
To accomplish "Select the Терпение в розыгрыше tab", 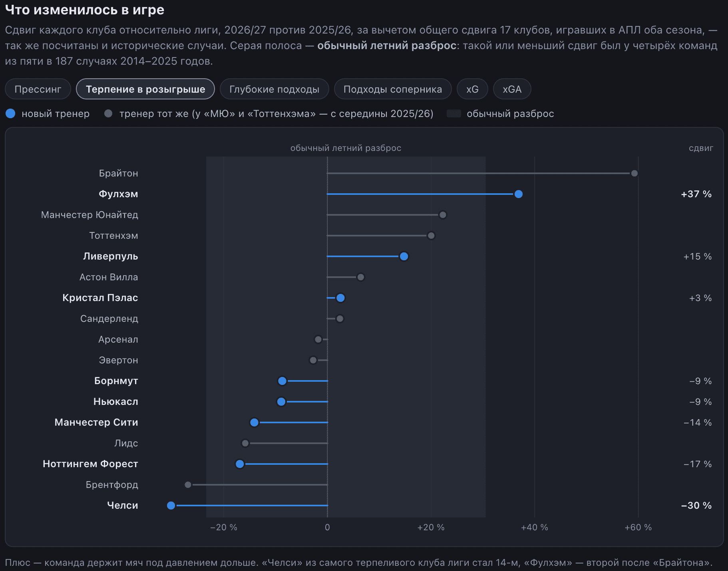I will (x=145, y=89).
